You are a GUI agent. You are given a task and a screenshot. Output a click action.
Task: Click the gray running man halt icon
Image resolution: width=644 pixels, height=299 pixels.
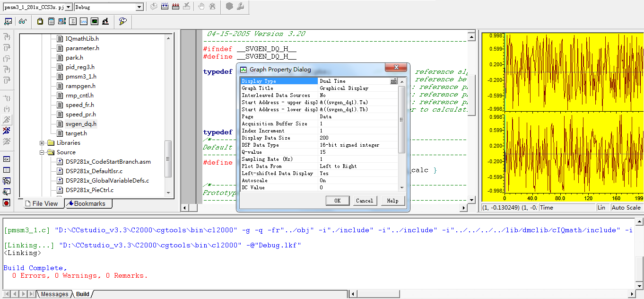tap(7, 120)
